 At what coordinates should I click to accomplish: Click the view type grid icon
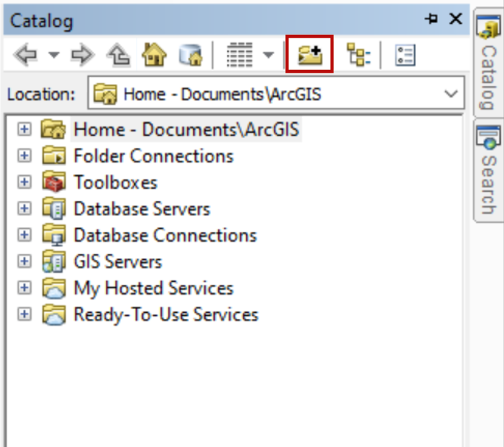click(239, 56)
